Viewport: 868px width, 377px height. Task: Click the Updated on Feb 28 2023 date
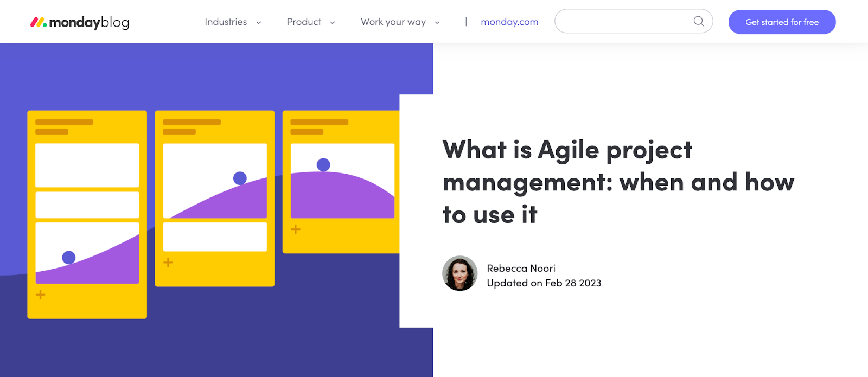click(544, 283)
